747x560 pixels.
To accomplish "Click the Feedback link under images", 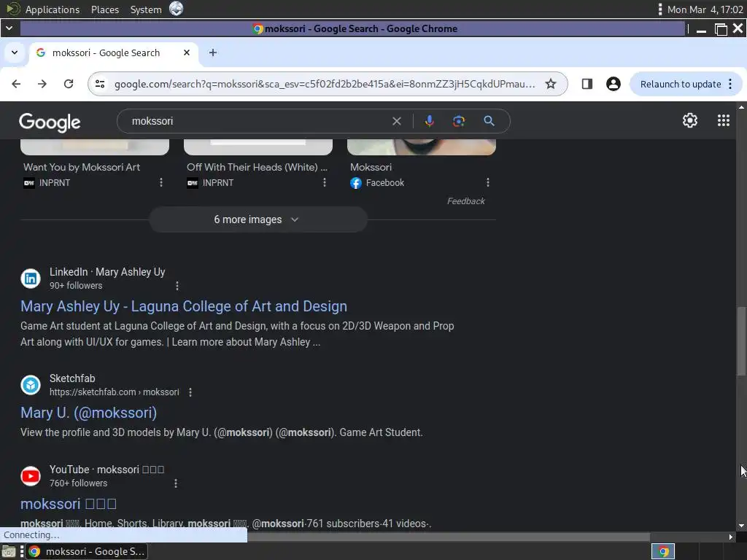I will (x=465, y=201).
